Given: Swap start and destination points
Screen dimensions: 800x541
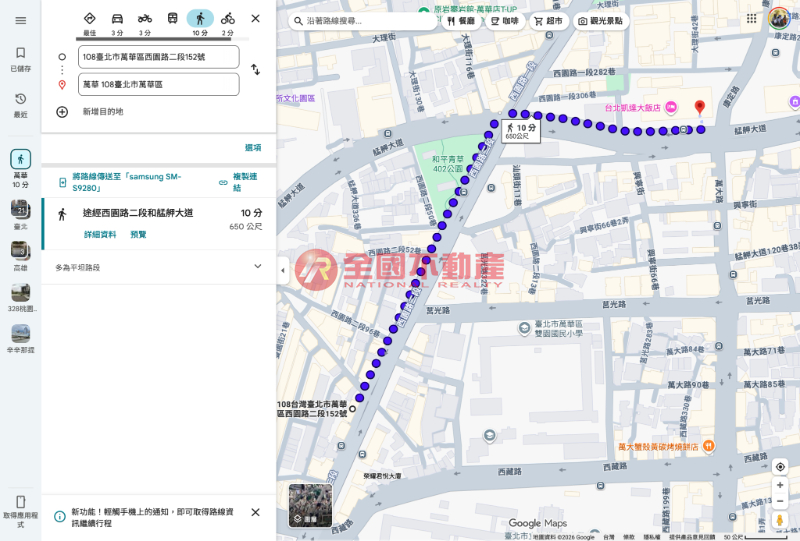Looking at the screenshot, I should tap(255, 70).
